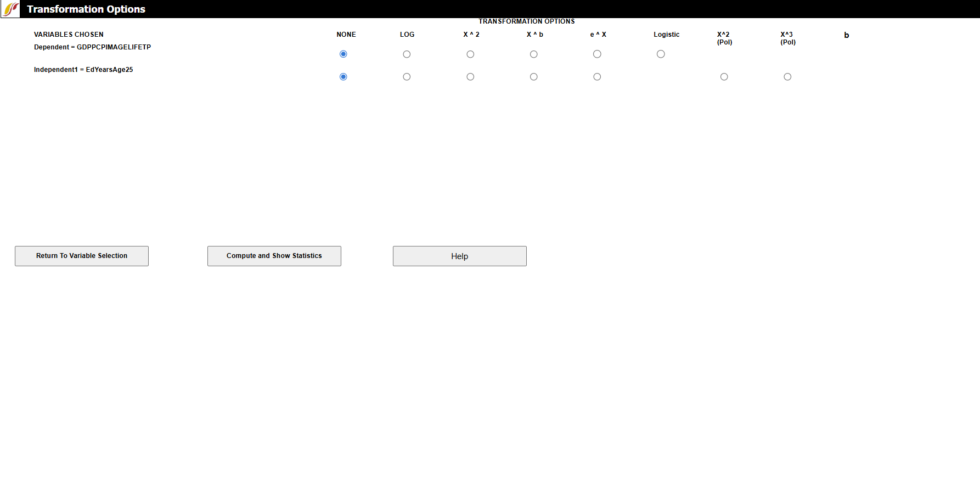This screenshot has width=980, height=499.
Task: Select X^3 (Pol) for Independent1
Action: (x=787, y=77)
